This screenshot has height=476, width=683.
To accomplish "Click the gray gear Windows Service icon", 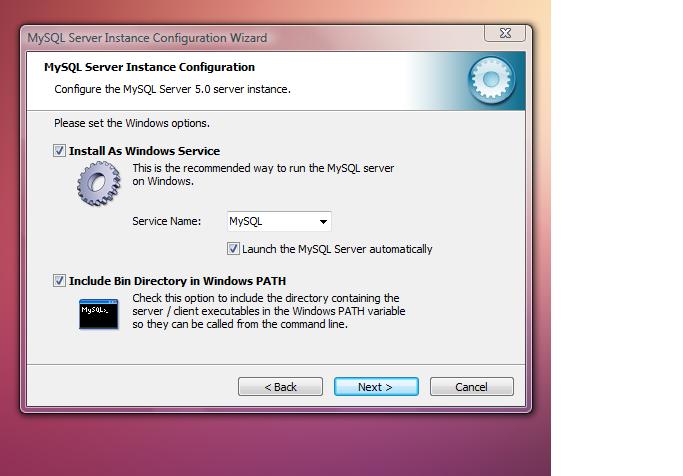I will point(99,183).
